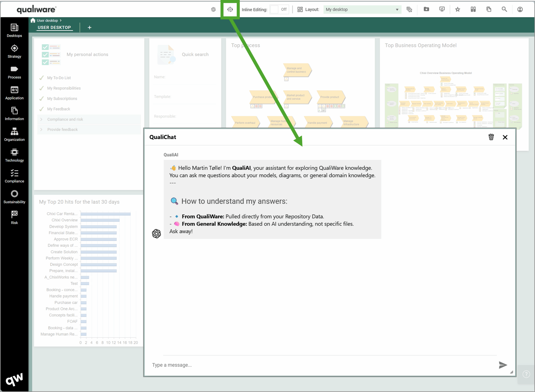Add a new tab with plus button
Screen dimensions: 535x392
pos(89,28)
